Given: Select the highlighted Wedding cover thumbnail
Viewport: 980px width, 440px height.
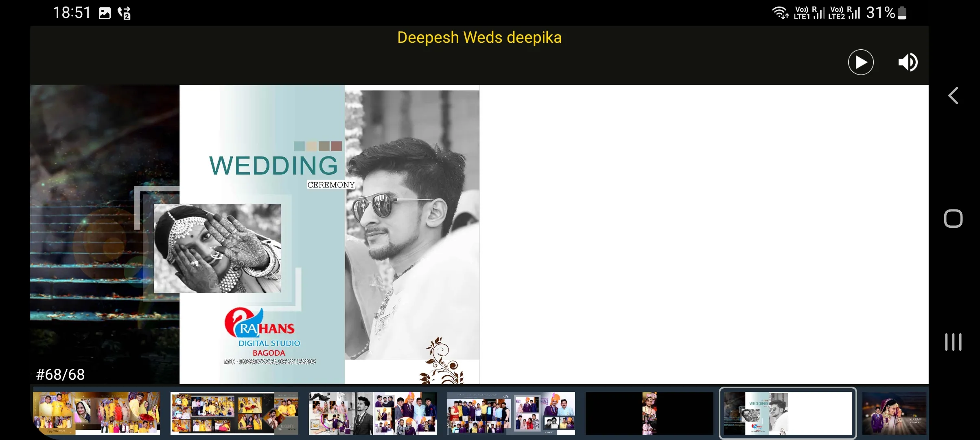Looking at the screenshot, I should click(x=788, y=413).
